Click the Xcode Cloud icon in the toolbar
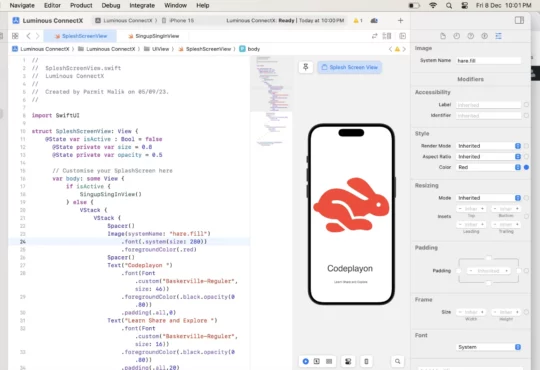Screen dimensions: 540x370 (x=374, y=21)
